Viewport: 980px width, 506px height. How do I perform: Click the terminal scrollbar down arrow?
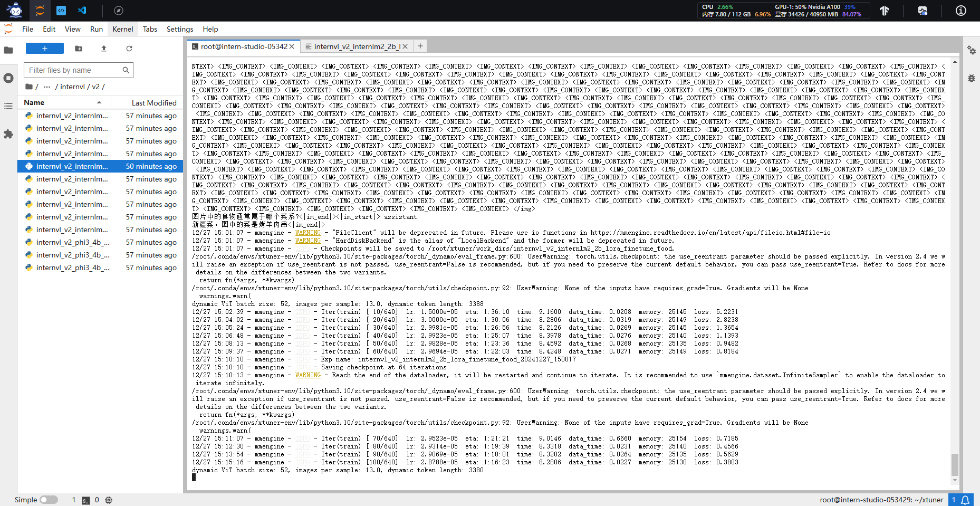[x=955, y=480]
